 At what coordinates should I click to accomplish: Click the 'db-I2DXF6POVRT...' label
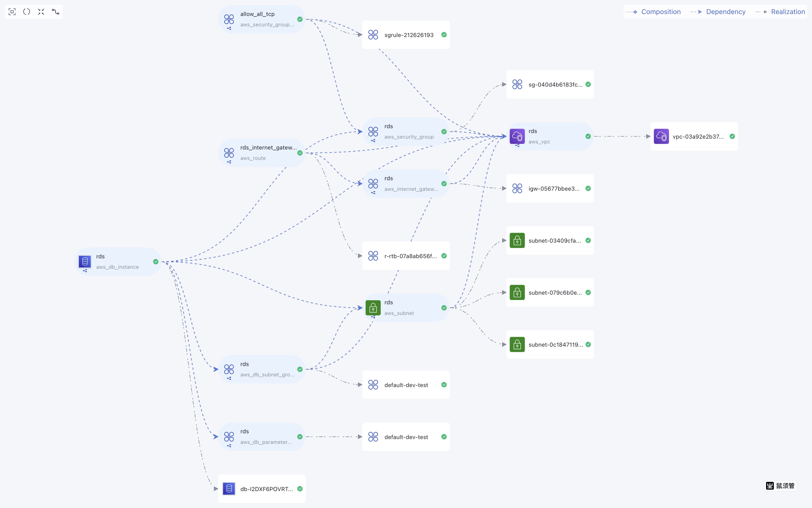tap(267, 489)
